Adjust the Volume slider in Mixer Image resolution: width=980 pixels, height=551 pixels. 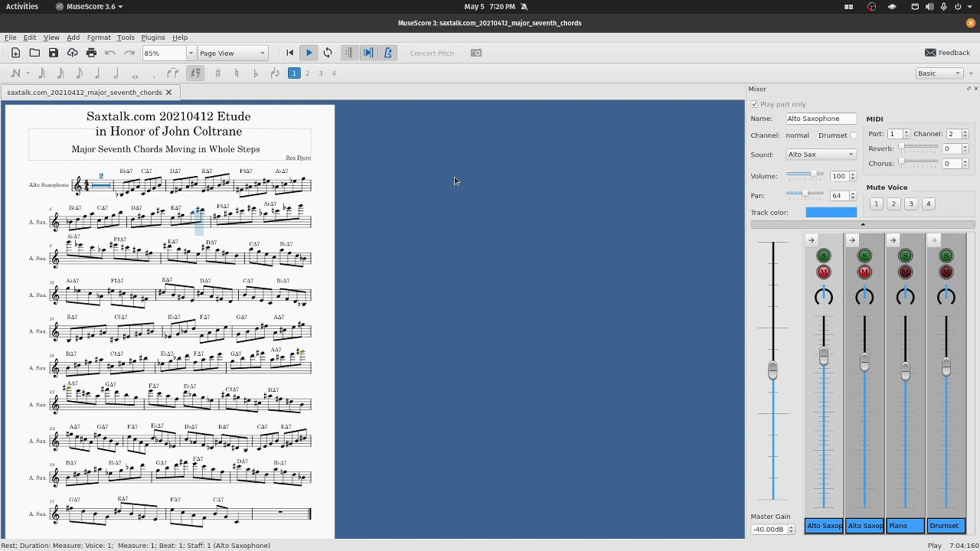805,175
